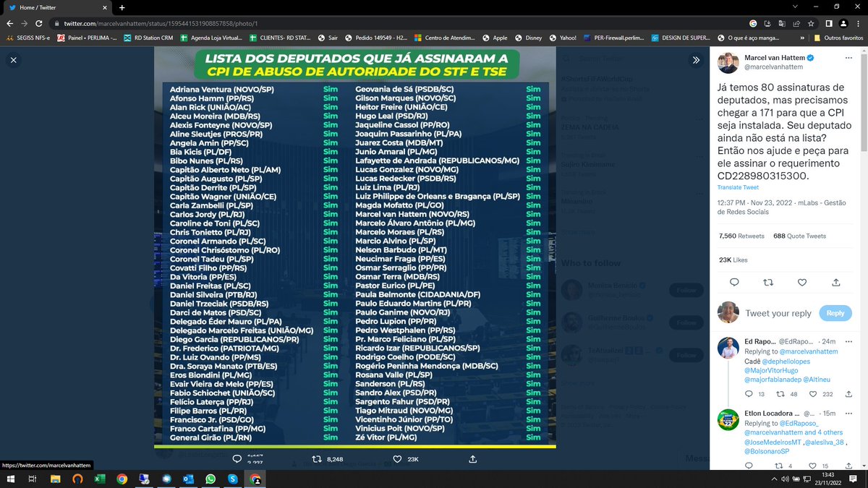Heart icon in the tweet sidebar
This screenshot has height=488, width=868.
tap(802, 282)
